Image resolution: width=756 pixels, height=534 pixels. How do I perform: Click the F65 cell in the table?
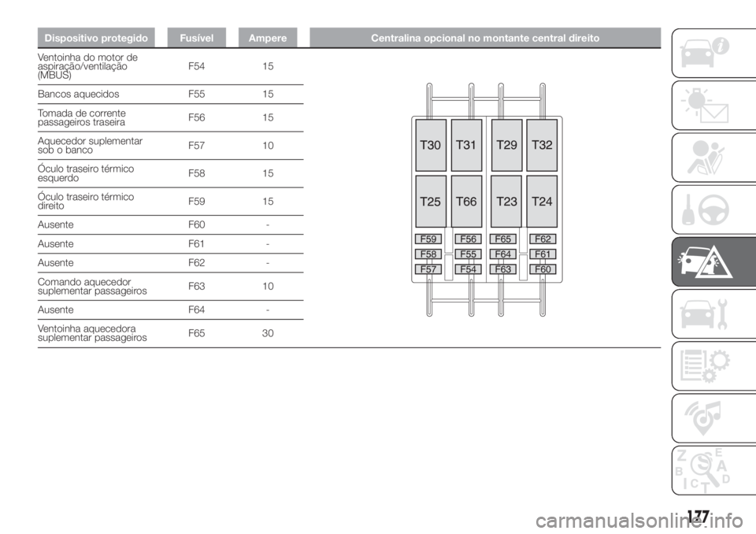coord(197,333)
